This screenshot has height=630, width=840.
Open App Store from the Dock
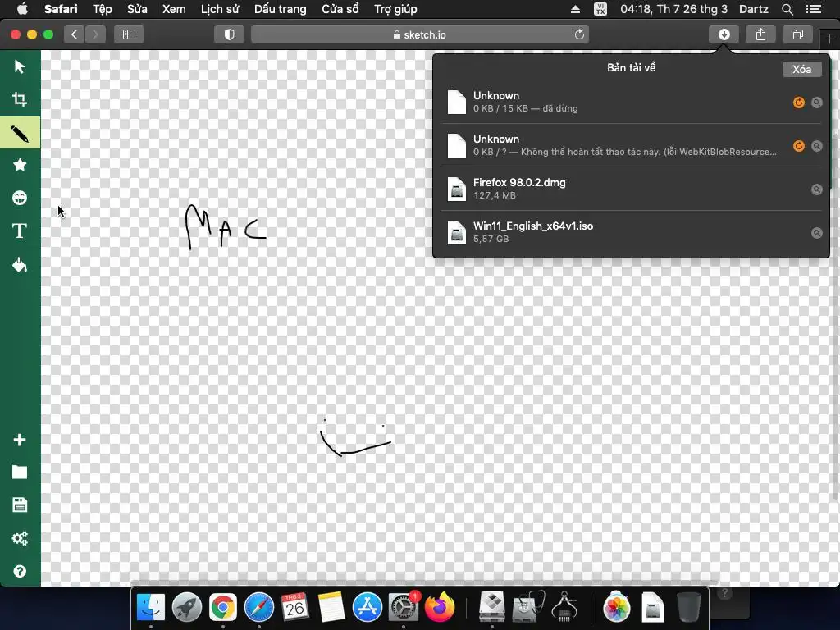click(367, 607)
